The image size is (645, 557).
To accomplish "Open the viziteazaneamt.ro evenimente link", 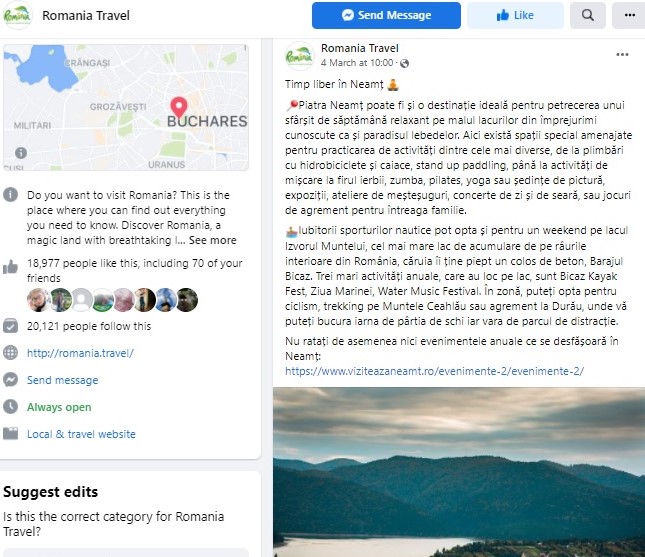I will click(434, 371).
